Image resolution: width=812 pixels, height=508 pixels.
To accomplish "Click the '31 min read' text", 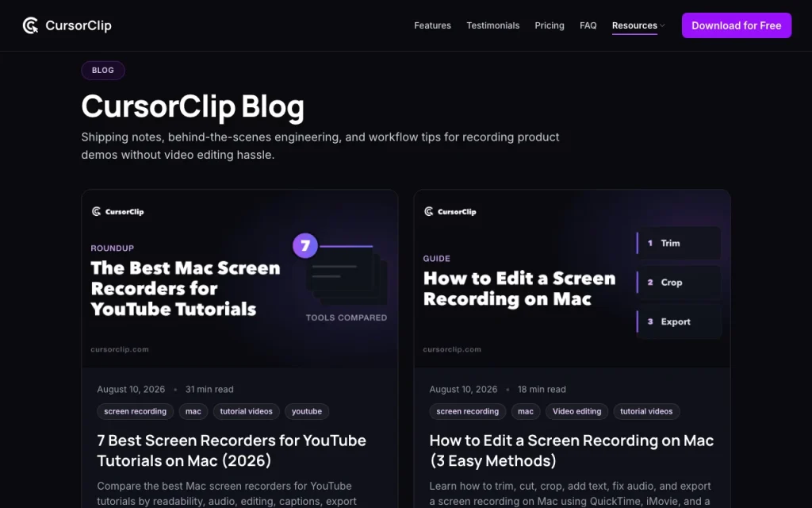I will point(209,389).
